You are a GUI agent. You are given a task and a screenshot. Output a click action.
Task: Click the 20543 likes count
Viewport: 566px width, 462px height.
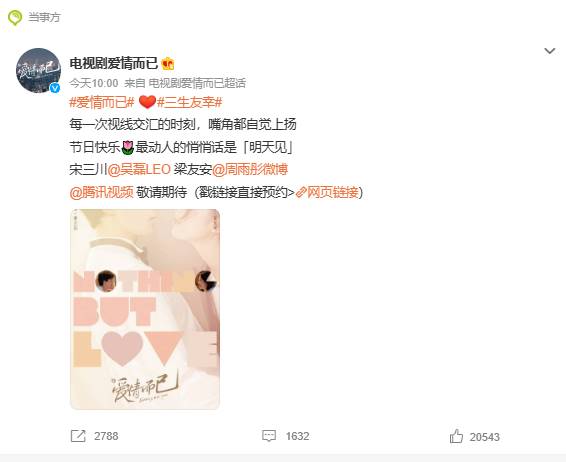[484, 437]
